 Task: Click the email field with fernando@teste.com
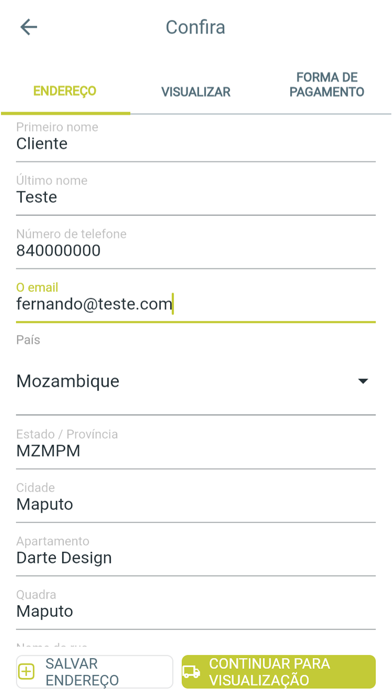coord(196,301)
